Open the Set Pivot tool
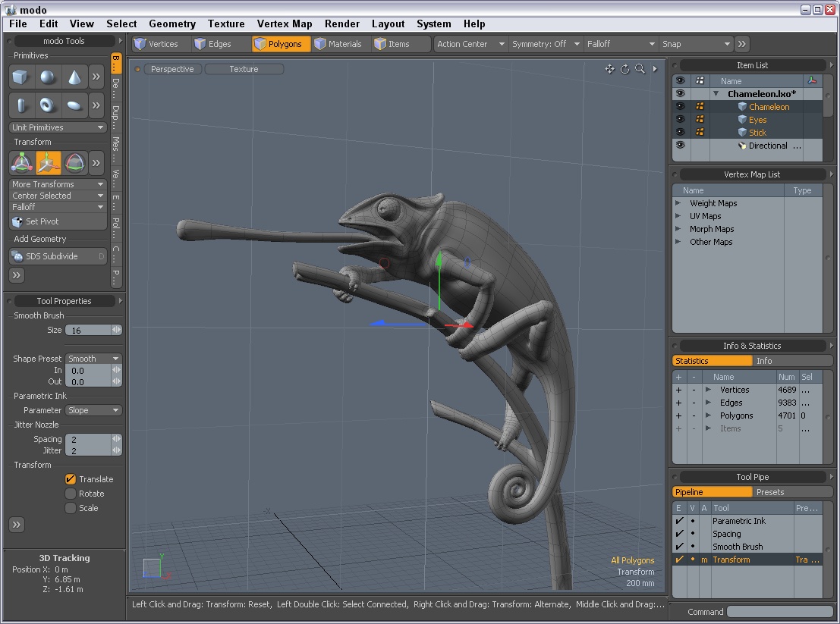Viewport: 840px width, 624px height. (58, 221)
